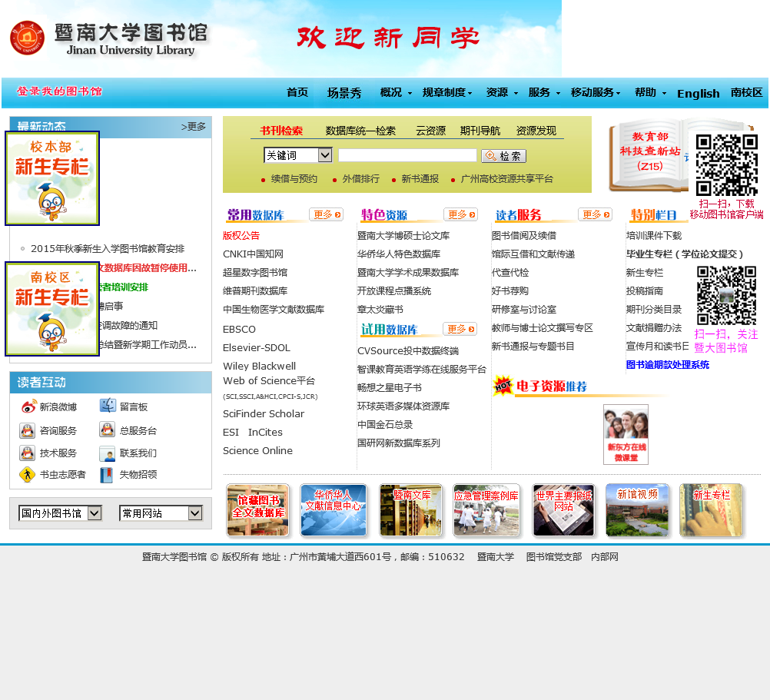Open the Sina Weibo icon
Viewport: 770px width, 700px height.
28,406
